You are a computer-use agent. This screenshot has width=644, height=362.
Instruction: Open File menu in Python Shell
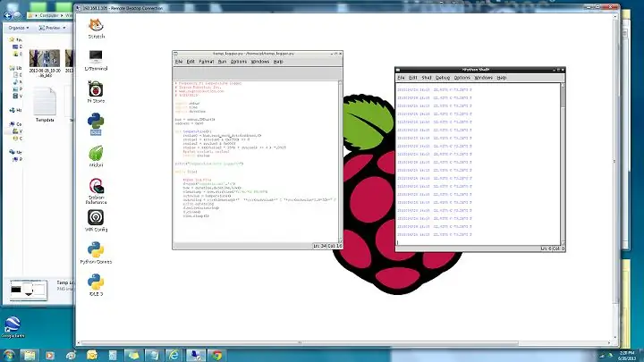pyautogui.click(x=401, y=78)
